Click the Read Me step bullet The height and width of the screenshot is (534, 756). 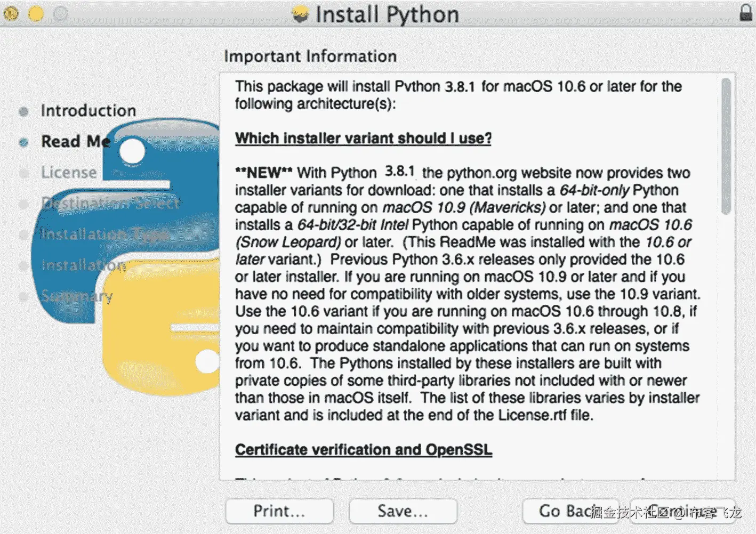click(x=24, y=141)
